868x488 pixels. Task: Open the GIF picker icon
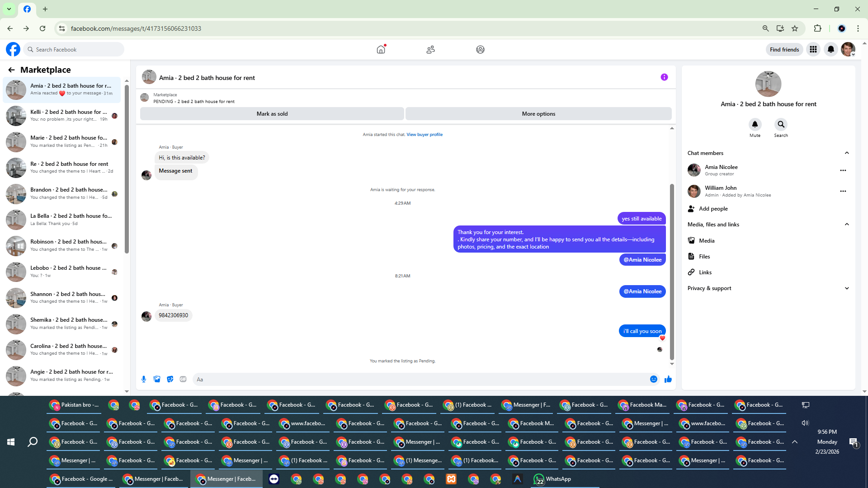coord(183,380)
